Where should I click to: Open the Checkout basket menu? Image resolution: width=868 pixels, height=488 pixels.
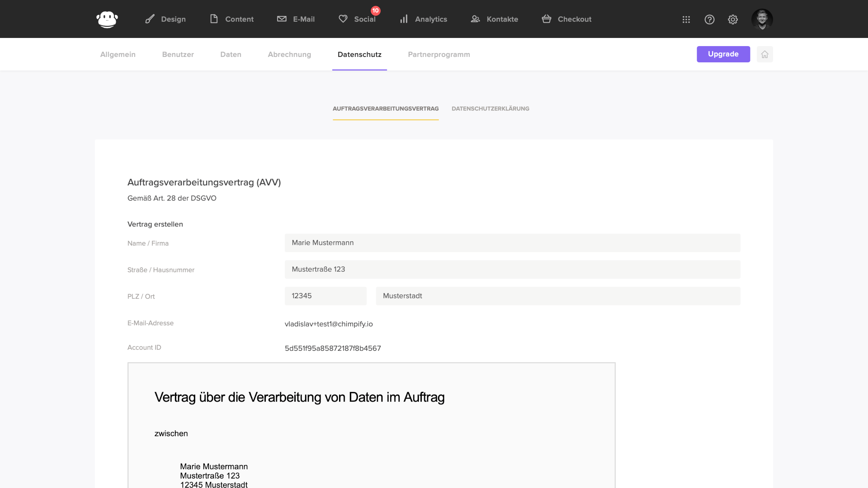click(x=567, y=19)
